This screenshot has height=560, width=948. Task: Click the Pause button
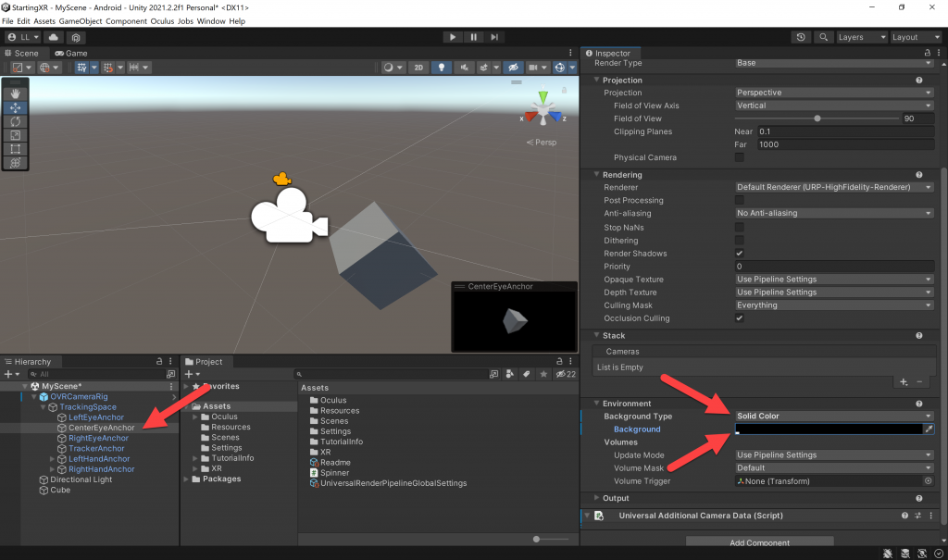(x=473, y=37)
